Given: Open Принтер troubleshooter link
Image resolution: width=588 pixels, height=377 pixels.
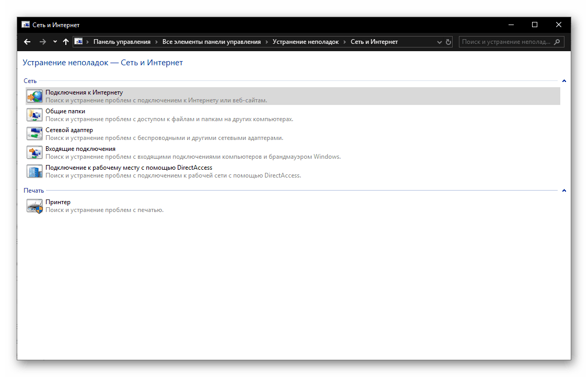Looking at the screenshot, I should tap(57, 202).
